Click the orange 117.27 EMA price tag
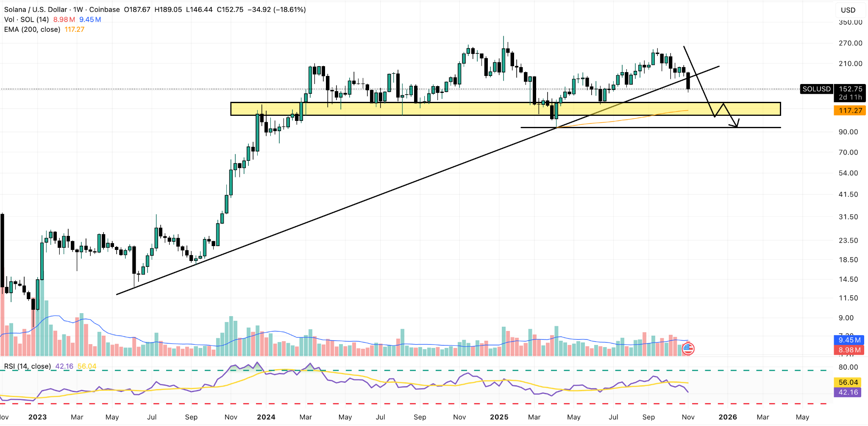Screen dimensions: 868x426 [x=850, y=110]
